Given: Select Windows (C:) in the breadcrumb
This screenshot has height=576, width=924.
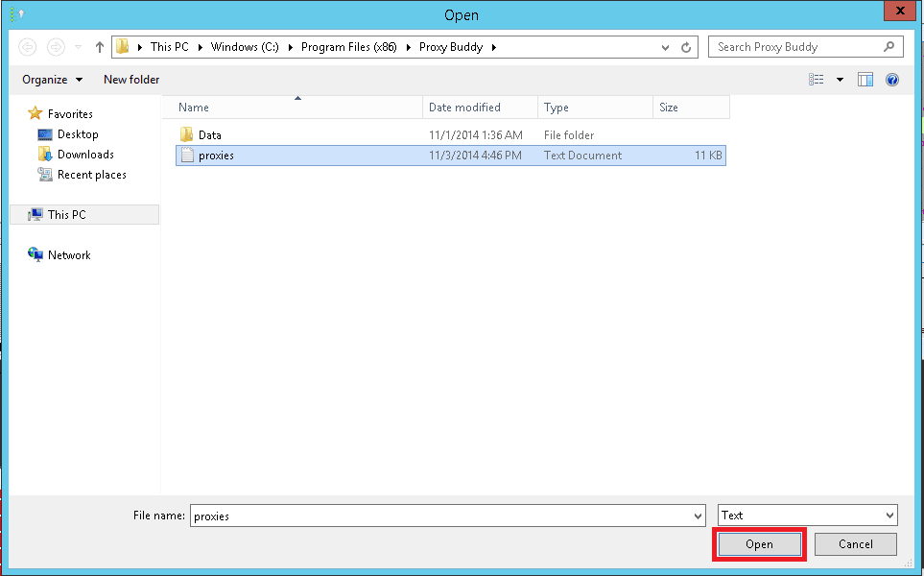Looking at the screenshot, I should (x=245, y=47).
